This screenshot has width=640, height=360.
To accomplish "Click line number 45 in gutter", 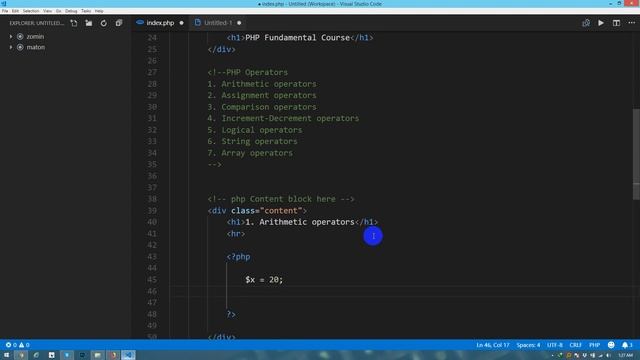I will click(152, 280).
